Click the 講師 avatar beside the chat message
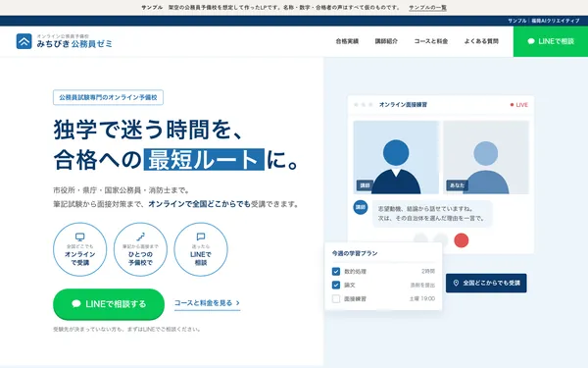588x368 pixels. pos(361,207)
